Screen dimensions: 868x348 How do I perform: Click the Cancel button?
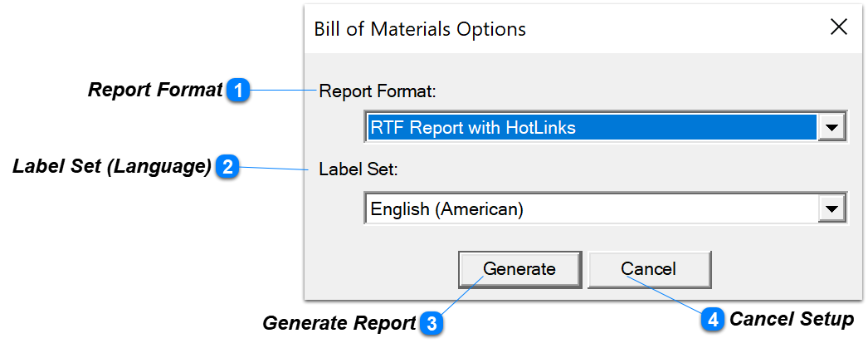point(649,269)
